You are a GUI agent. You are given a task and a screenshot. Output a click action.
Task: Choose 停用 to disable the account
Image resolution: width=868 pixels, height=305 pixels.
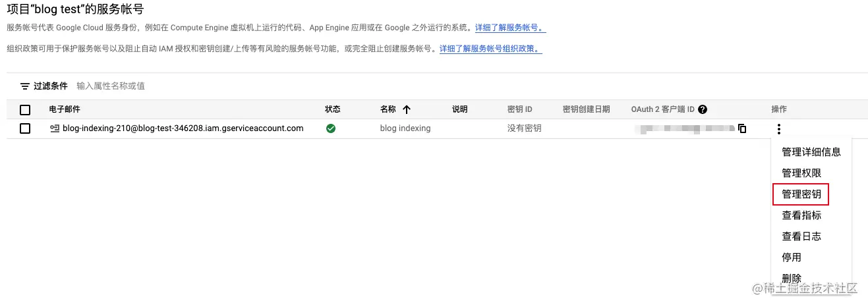pos(791,258)
